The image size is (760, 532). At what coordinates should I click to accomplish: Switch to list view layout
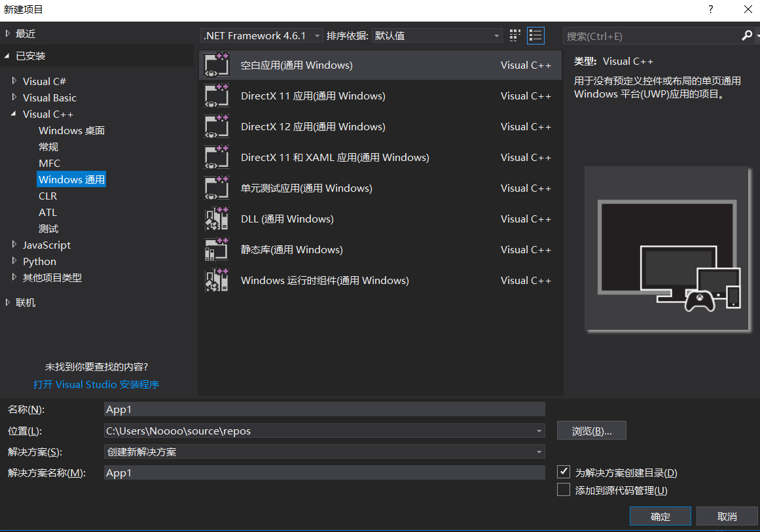[535, 35]
